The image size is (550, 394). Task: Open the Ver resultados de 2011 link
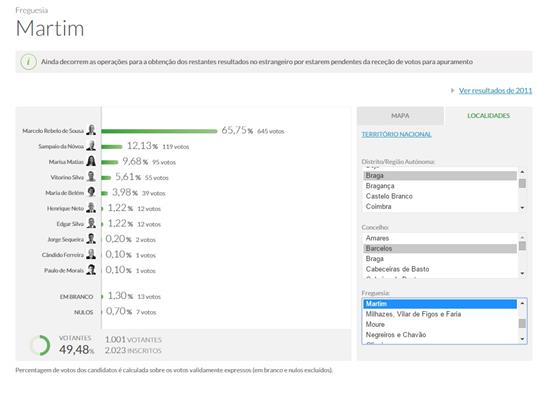(495, 91)
